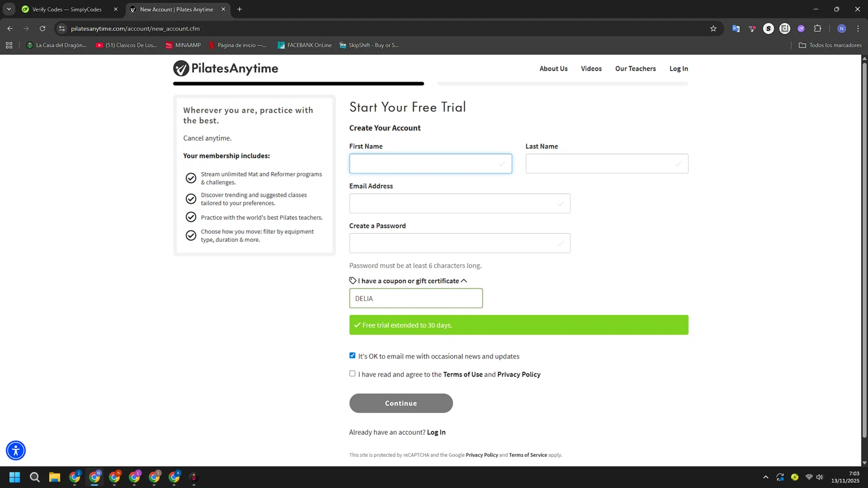Click the coupon tag icon
This screenshot has width=868, height=488.
[353, 280]
